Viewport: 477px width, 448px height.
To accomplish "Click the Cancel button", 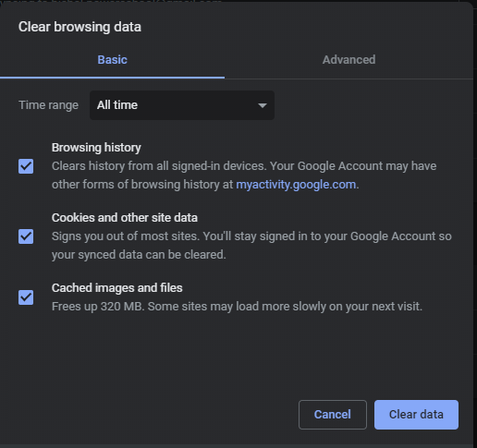I will [x=333, y=415].
